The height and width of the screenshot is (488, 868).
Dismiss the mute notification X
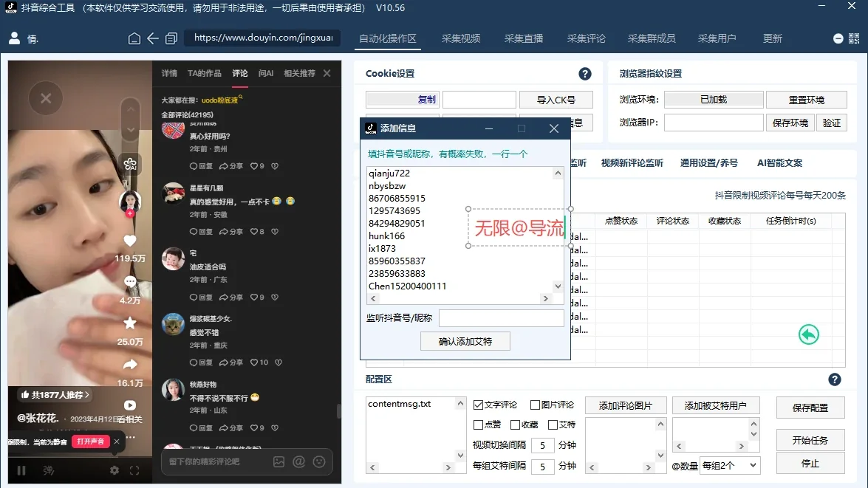click(116, 441)
